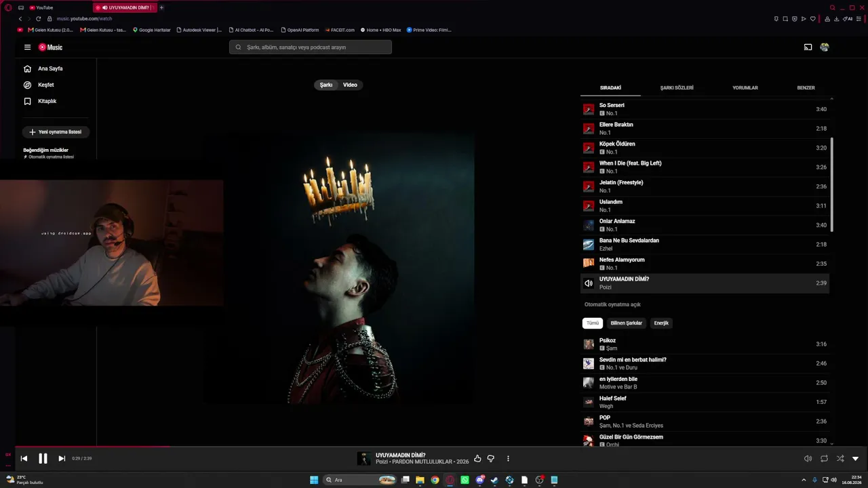This screenshot has height=488, width=868.
Task: Open the OpenAI Platform bookmark
Action: tap(299, 30)
